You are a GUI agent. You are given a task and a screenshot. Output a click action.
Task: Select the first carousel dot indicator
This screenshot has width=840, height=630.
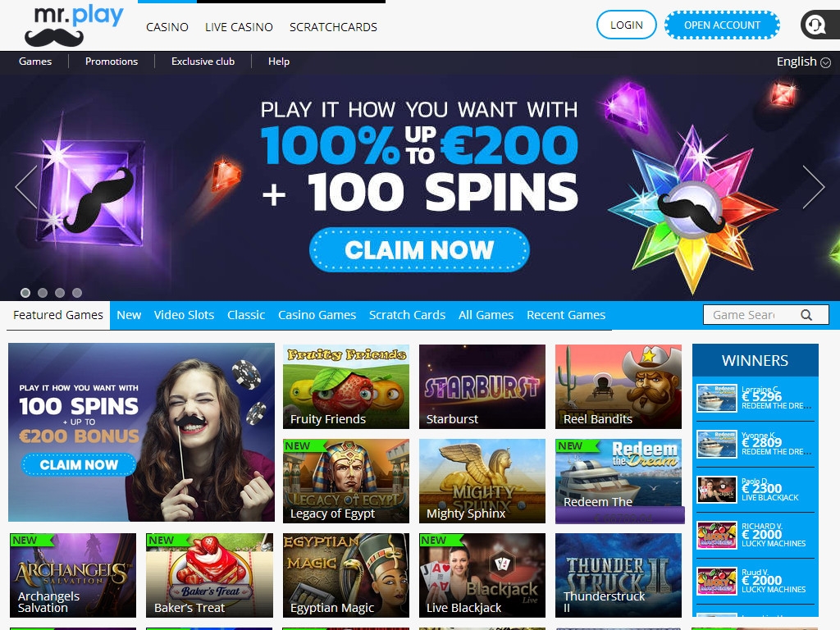tap(25, 293)
